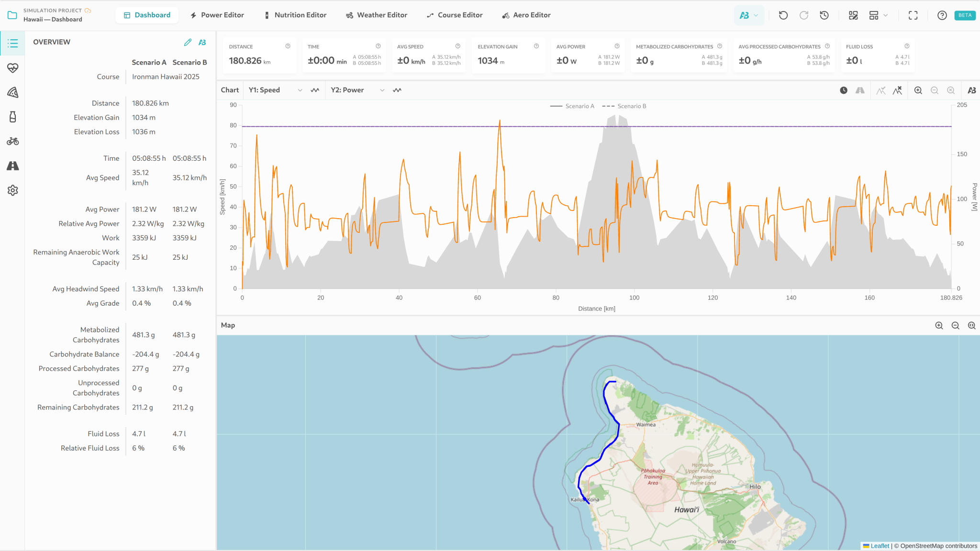Screen dimensions: 980x551
Task: Switch to the Dashboard tab
Action: click(147, 15)
